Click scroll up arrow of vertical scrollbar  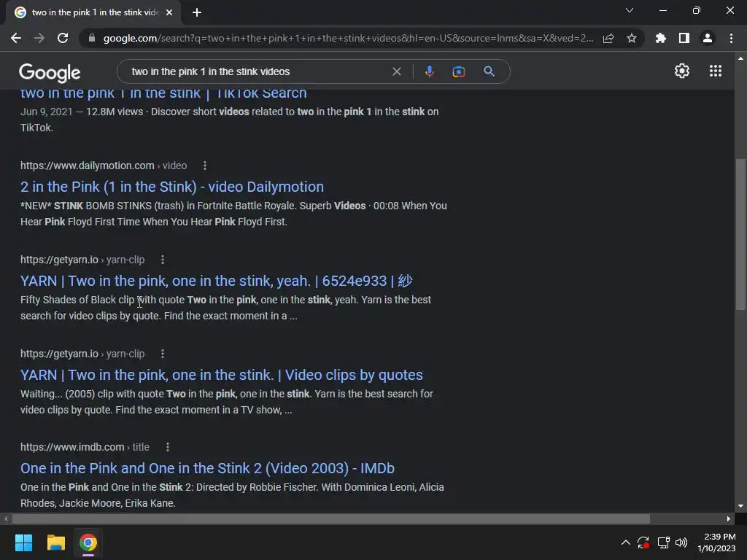click(740, 58)
